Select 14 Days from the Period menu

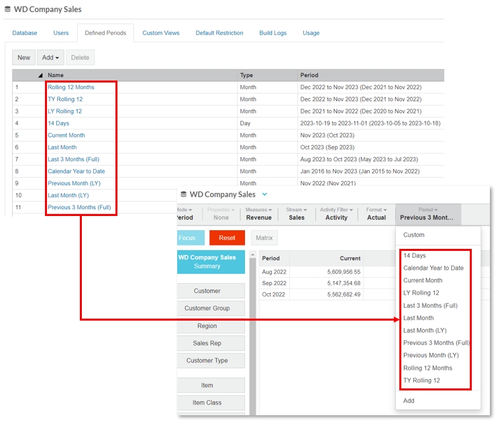coord(414,256)
